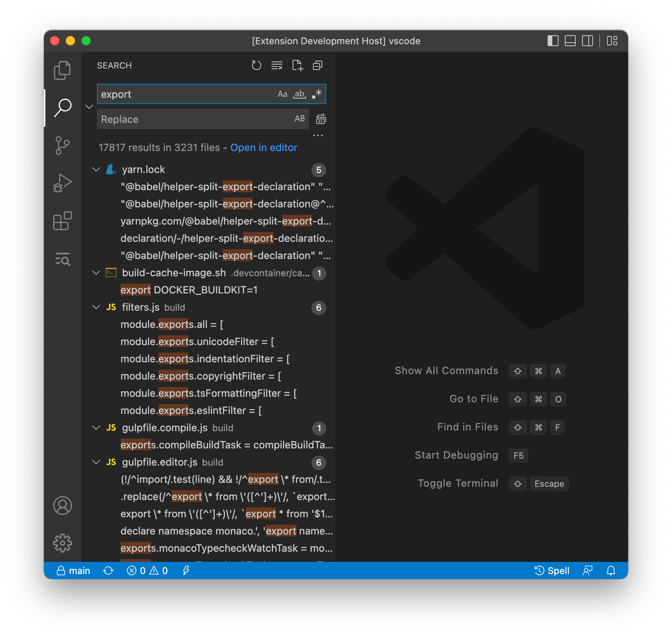
Task: Hide the Replace field with the chevron
Action: pyautogui.click(x=89, y=106)
